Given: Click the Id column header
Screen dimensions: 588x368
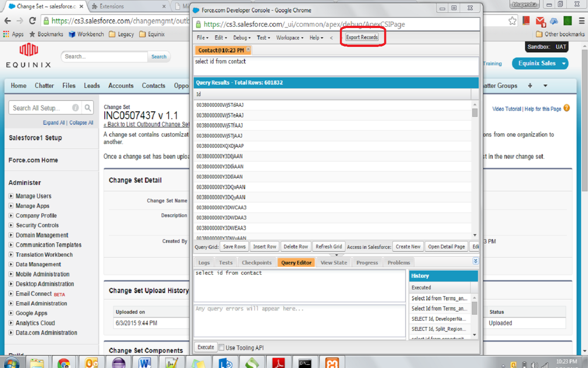Looking at the screenshot, I should [333, 94].
